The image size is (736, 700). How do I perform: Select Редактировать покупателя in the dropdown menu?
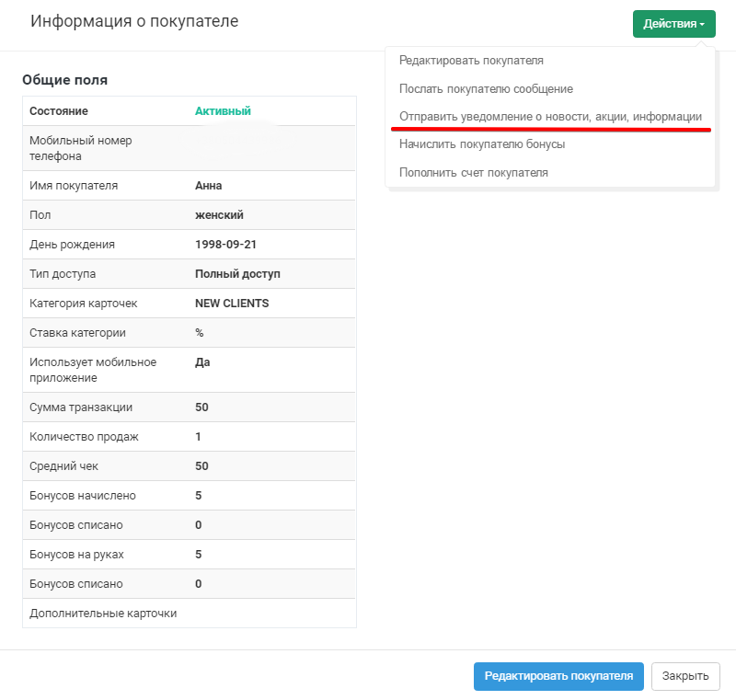click(x=471, y=61)
